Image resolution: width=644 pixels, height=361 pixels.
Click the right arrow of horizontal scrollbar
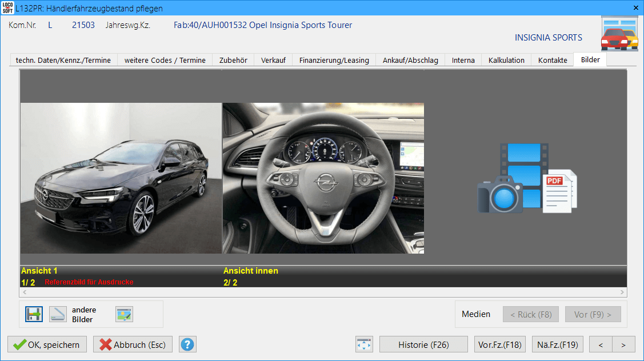coord(623,292)
